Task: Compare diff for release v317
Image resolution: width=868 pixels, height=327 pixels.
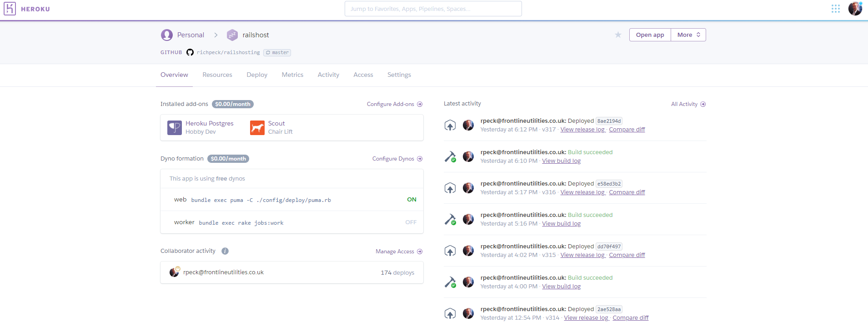Action: click(x=627, y=130)
